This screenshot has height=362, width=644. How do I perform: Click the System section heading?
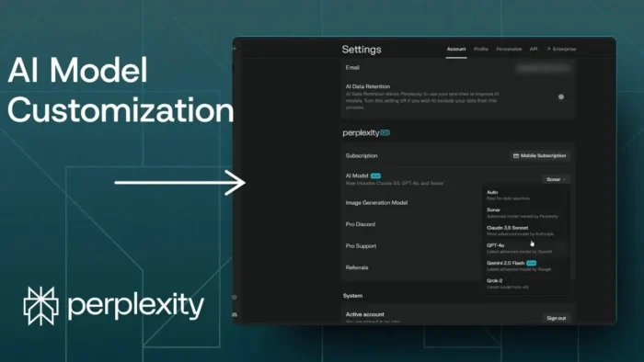click(352, 296)
